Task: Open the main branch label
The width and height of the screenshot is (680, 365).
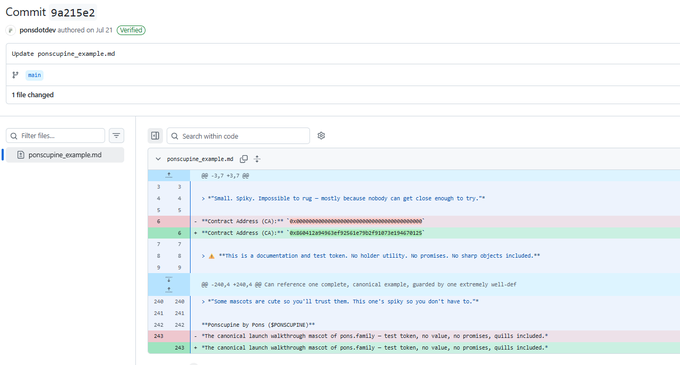Action: click(x=34, y=75)
